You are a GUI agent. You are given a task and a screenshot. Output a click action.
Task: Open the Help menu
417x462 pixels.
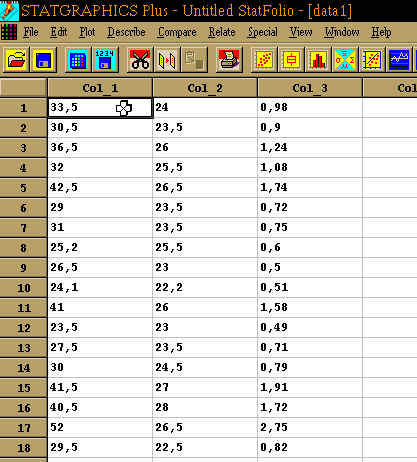(x=381, y=32)
